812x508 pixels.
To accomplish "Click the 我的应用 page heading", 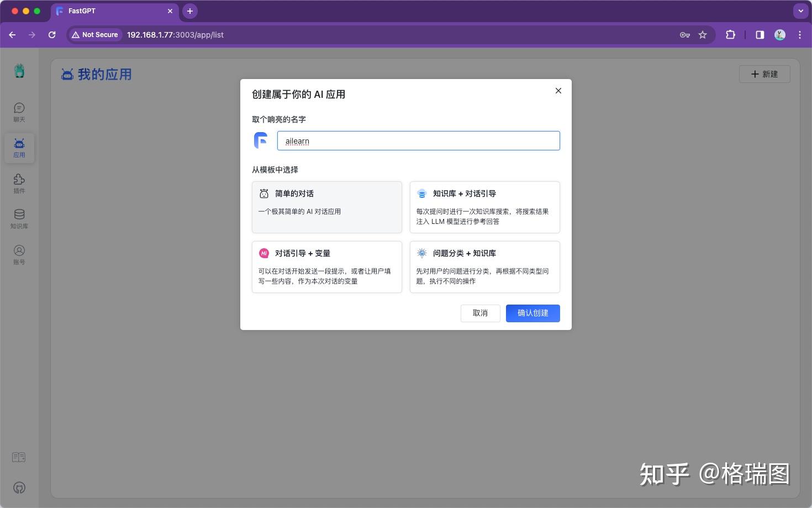I will coord(104,74).
